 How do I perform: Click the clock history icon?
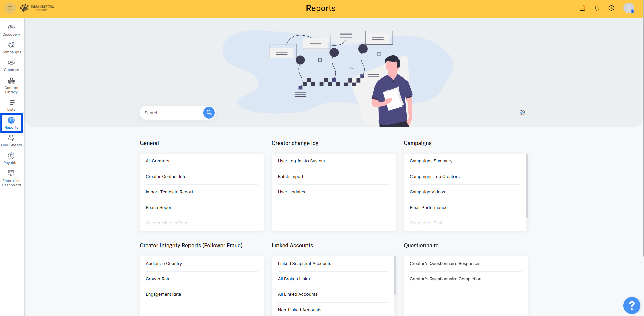[611, 8]
